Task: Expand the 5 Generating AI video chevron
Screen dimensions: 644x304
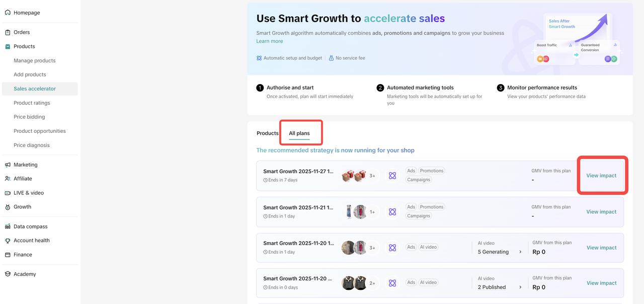Action: pos(520,252)
